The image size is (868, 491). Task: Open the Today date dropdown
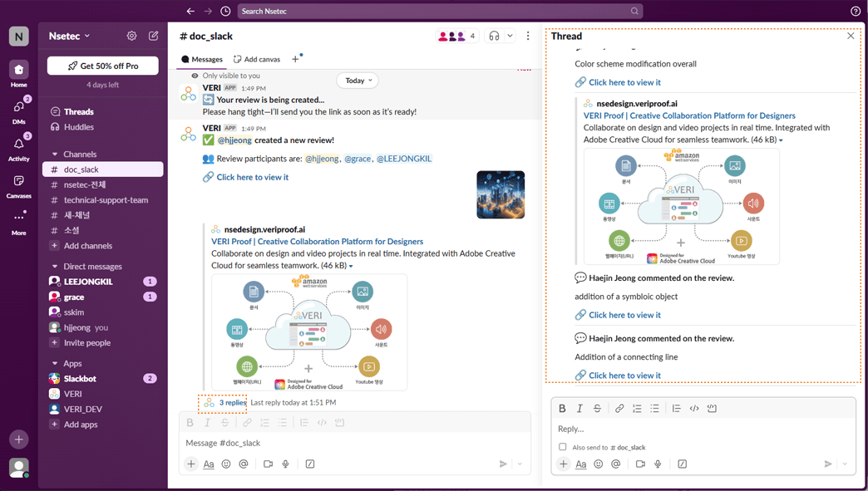[x=358, y=81]
